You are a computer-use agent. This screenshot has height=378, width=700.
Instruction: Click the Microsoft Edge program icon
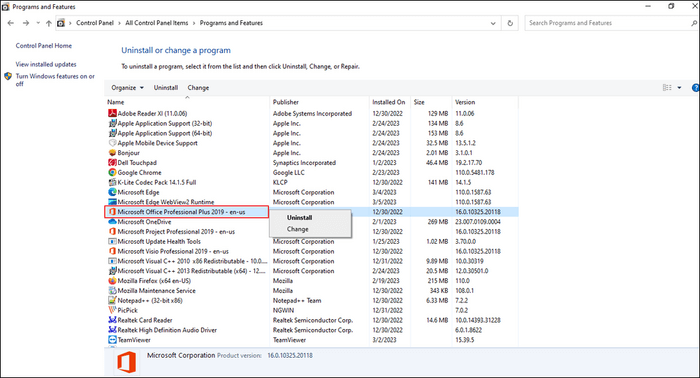click(112, 192)
